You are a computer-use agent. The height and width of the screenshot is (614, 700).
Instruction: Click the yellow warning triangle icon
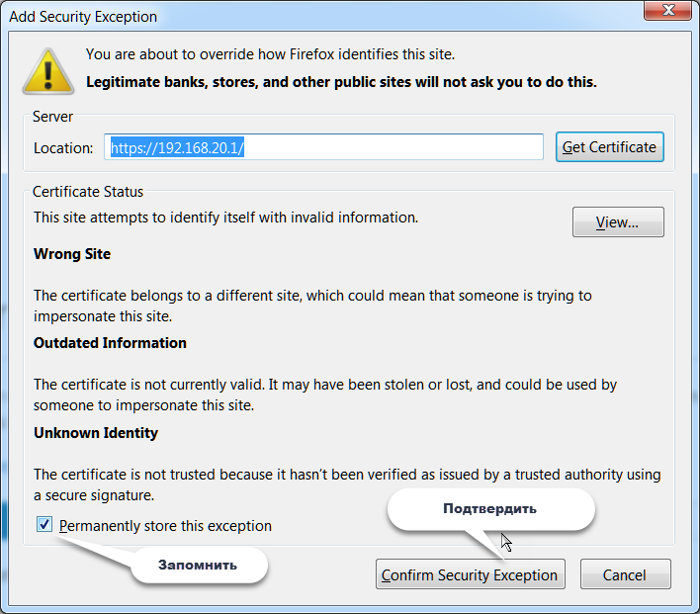[47, 70]
